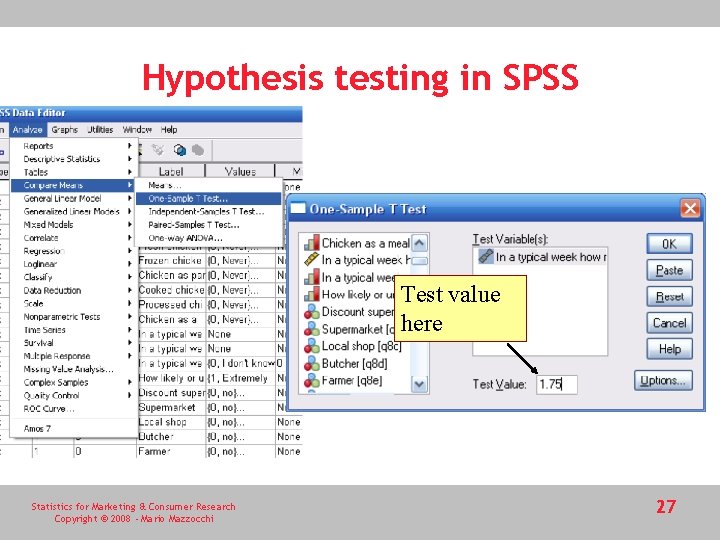Choose Independent-Samples T Test... entry
Viewport: 720px width, 540px height.
point(208,212)
